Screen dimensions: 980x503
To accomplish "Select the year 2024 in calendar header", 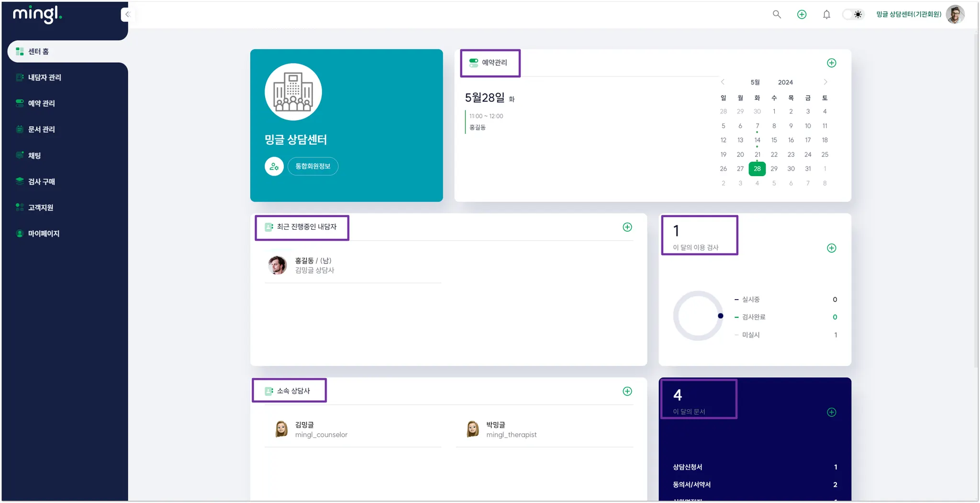I will point(785,82).
